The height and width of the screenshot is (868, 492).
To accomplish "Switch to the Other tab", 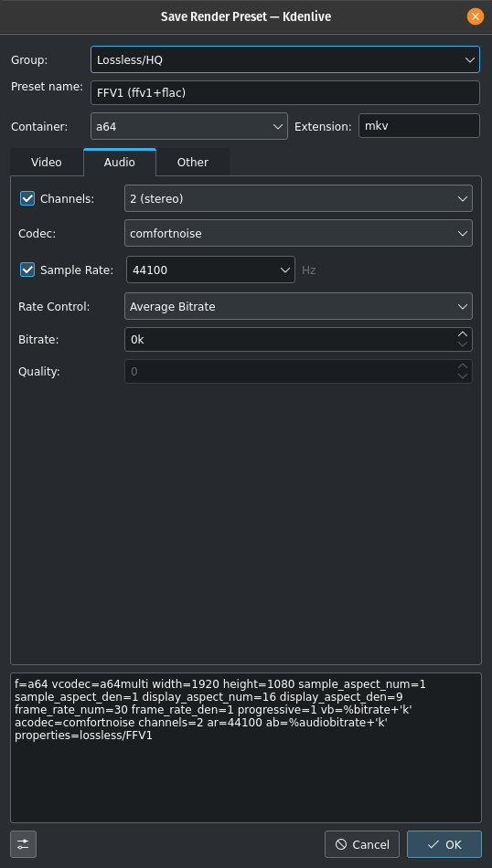I will coord(193,163).
